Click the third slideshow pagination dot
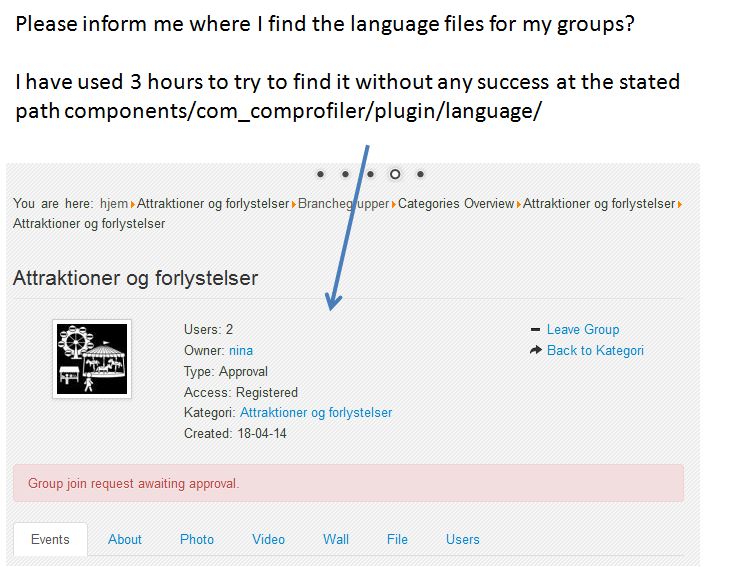 (x=370, y=174)
